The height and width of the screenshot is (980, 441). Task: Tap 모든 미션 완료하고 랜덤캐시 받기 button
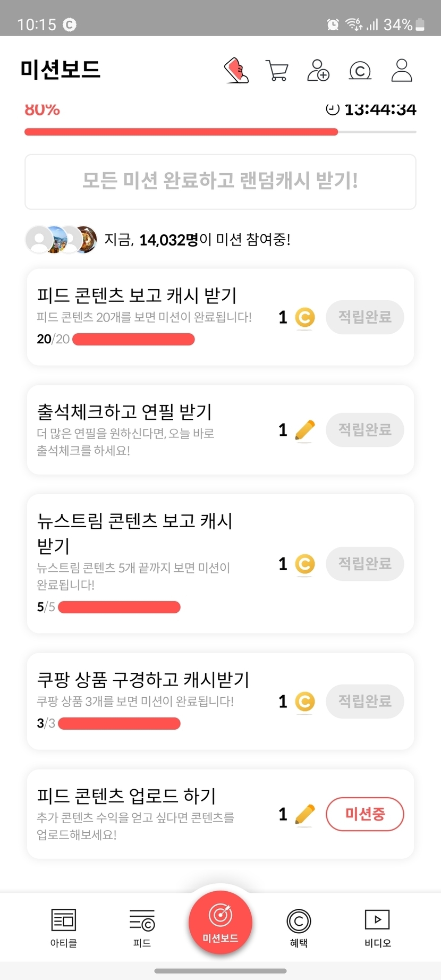coord(220,182)
